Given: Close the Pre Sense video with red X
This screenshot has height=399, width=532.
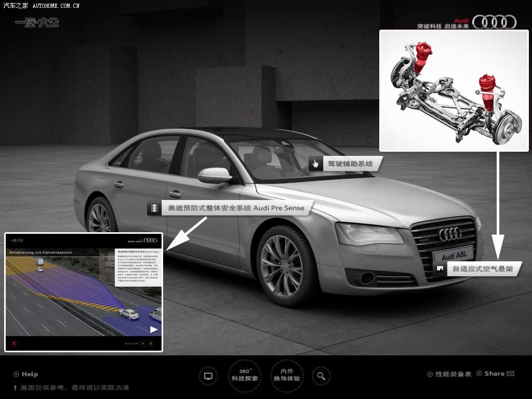Looking at the screenshot, I should click(x=14, y=343).
